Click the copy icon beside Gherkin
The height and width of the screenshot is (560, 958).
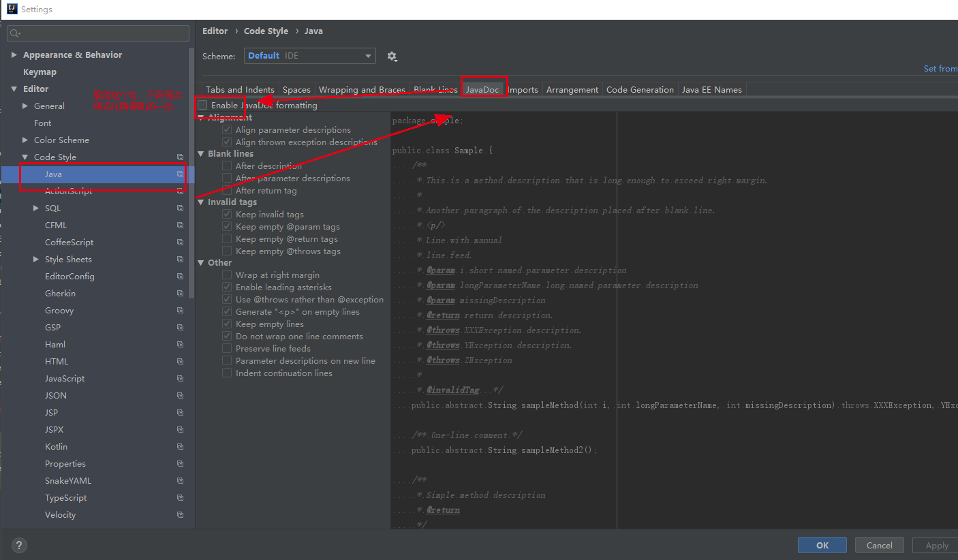point(180,294)
